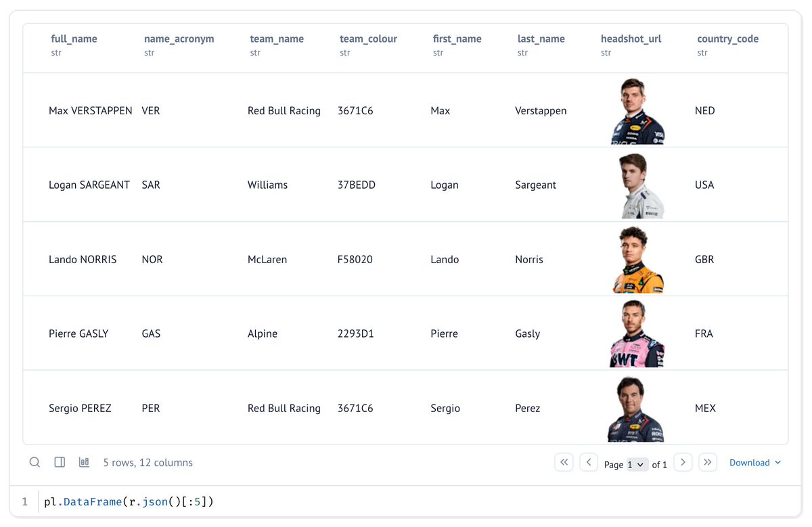Click the country_code column header

point(727,39)
